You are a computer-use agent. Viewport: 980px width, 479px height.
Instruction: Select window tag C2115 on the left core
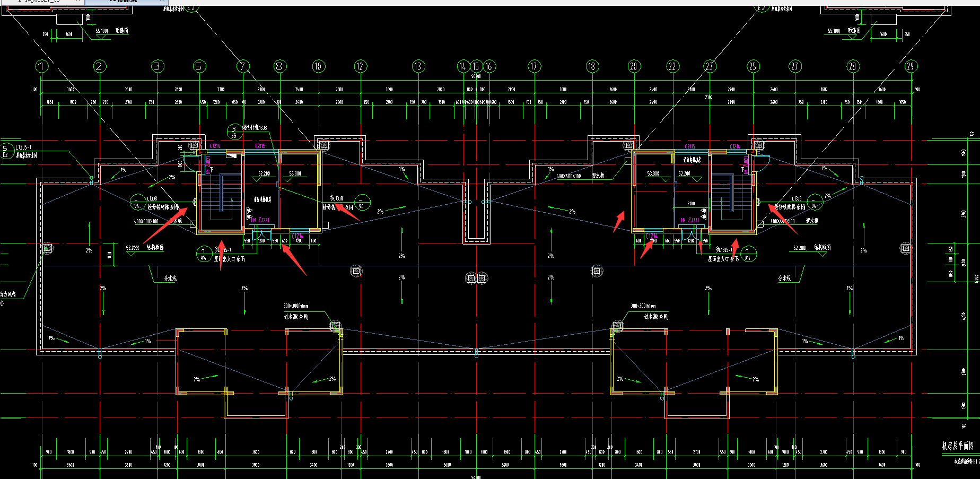click(260, 146)
